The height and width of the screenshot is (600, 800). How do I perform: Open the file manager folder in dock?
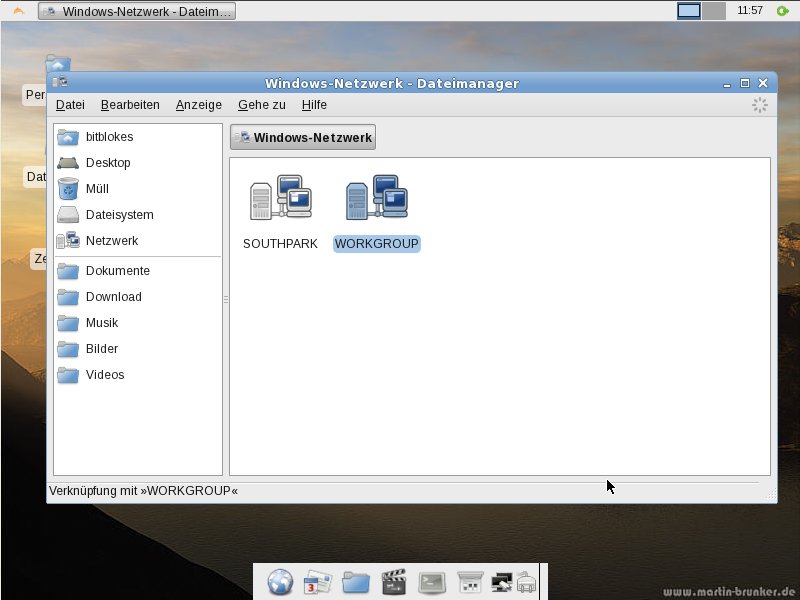(x=356, y=582)
